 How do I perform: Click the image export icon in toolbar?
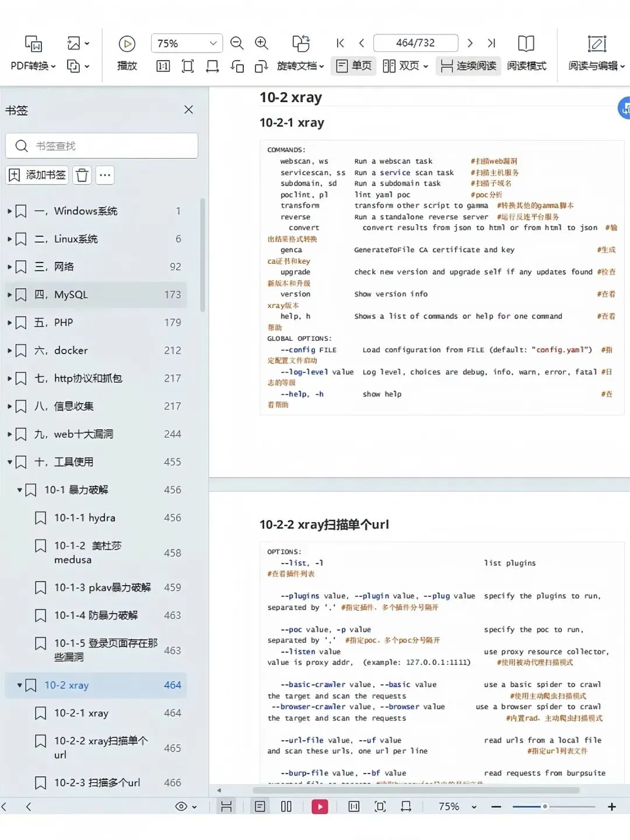click(78, 43)
